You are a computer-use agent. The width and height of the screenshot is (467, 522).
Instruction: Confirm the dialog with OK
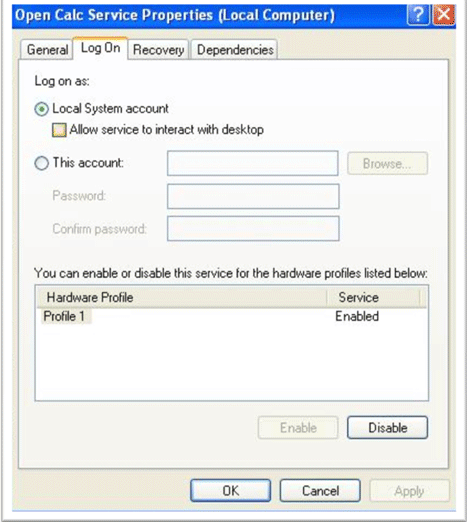(230, 491)
